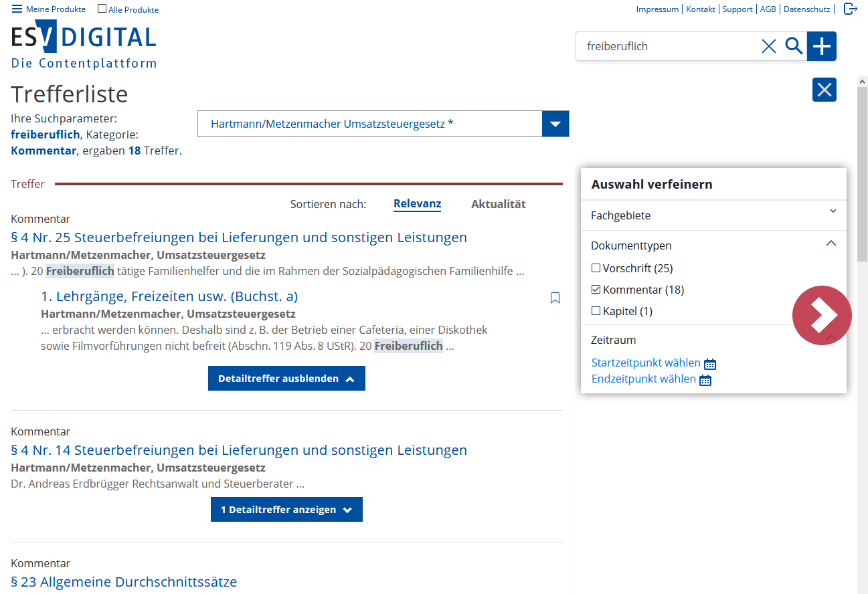The width and height of the screenshot is (868, 594).
Task: Open 1. Lehrgänge, Freizeiten usw. detail hit
Action: (169, 296)
